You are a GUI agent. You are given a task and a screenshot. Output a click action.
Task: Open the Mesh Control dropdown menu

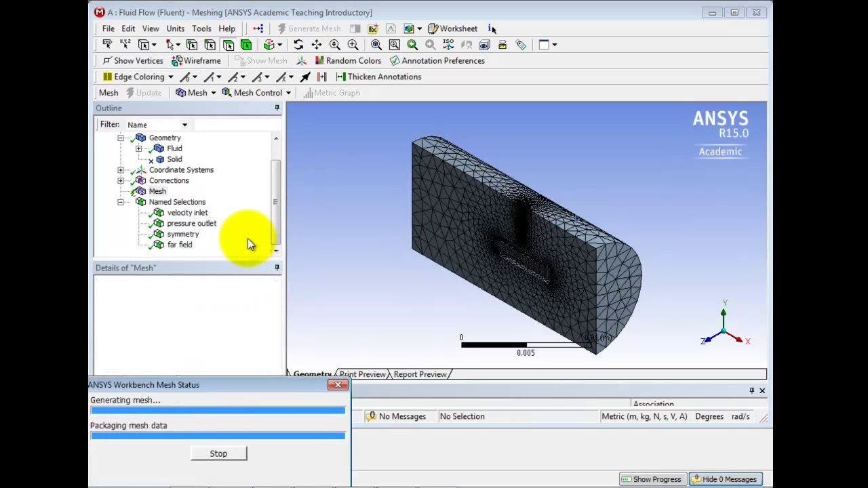tap(257, 93)
